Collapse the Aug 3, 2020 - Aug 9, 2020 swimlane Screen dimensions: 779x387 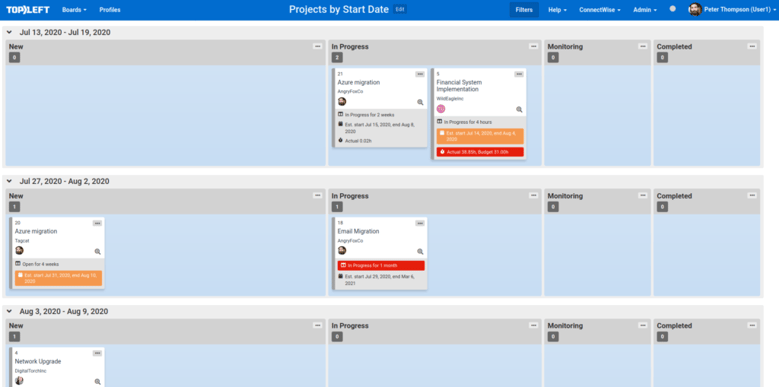pyautogui.click(x=9, y=311)
